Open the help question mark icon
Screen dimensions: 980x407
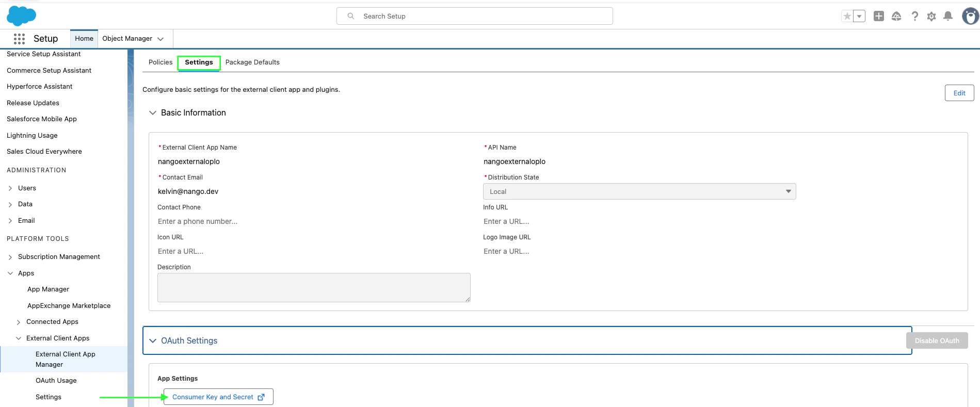pyautogui.click(x=914, y=17)
